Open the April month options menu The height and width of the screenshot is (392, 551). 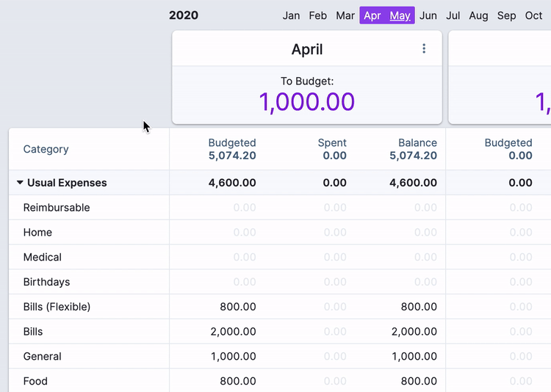pyautogui.click(x=424, y=48)
